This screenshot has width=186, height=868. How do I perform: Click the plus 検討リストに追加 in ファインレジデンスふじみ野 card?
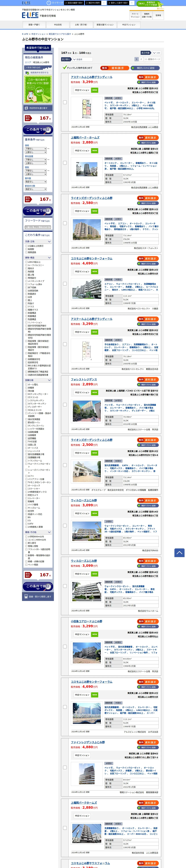point(148,747)
